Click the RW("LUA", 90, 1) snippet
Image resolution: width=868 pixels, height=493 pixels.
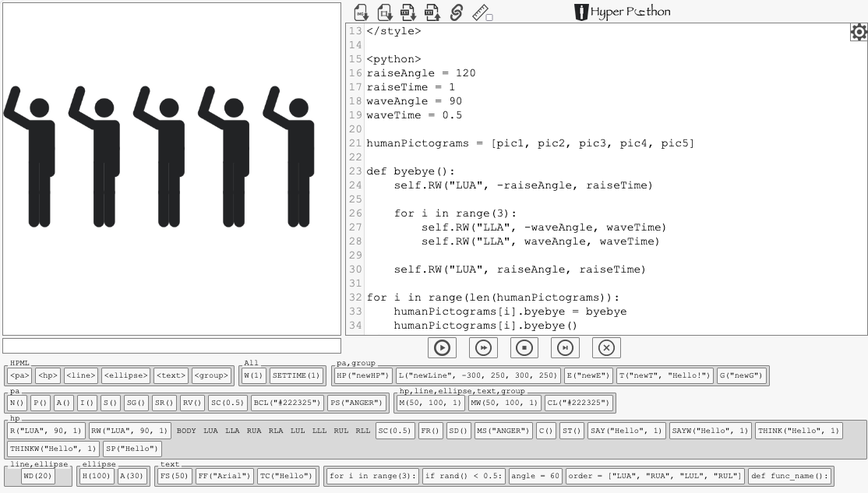[129, 431]
